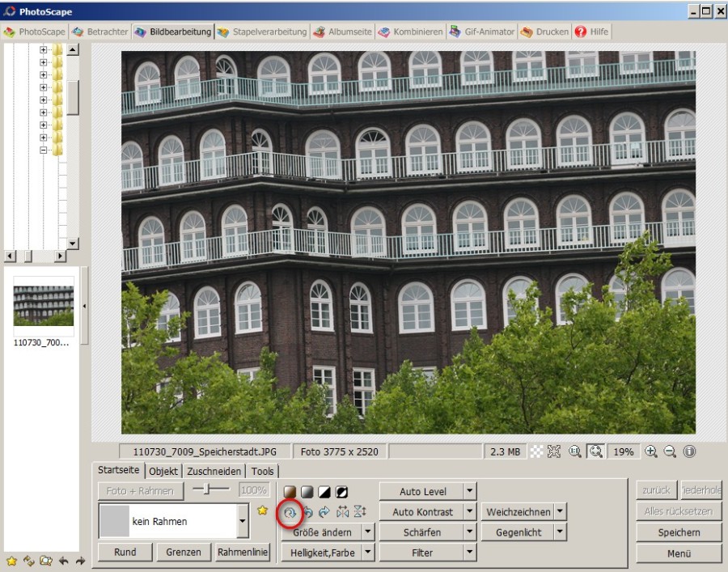Flip the image horizontally
Image resolution: width=728 pixels, height=572 pixels.
tap(342, 512)
